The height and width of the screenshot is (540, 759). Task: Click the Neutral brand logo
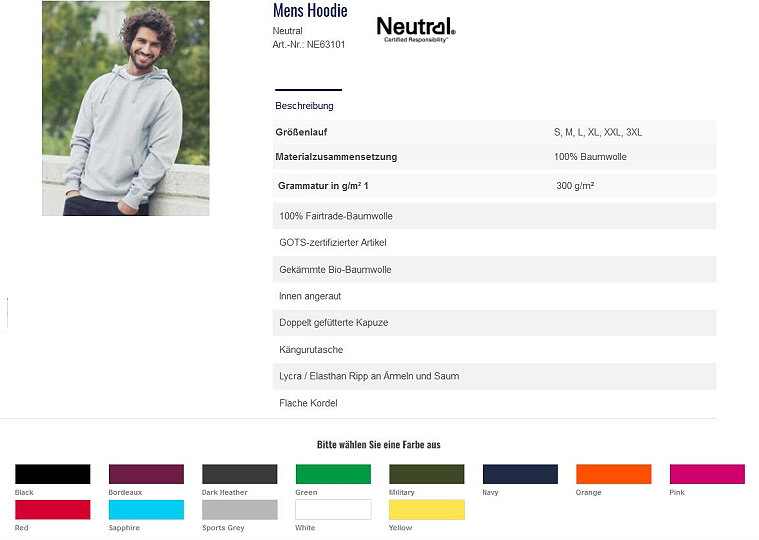pos(416,30)
